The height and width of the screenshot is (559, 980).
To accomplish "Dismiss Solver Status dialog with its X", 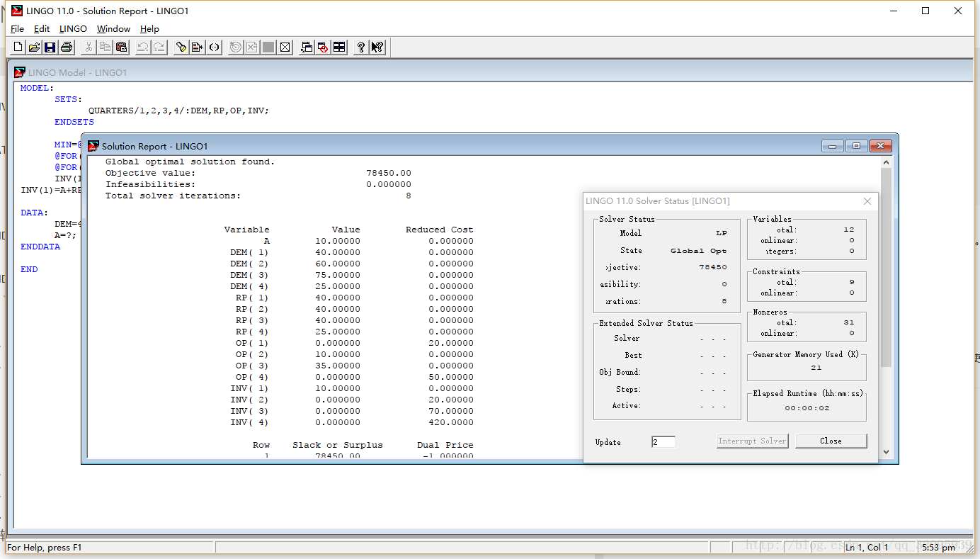I will pyautogui.click(x=867, y=201).
